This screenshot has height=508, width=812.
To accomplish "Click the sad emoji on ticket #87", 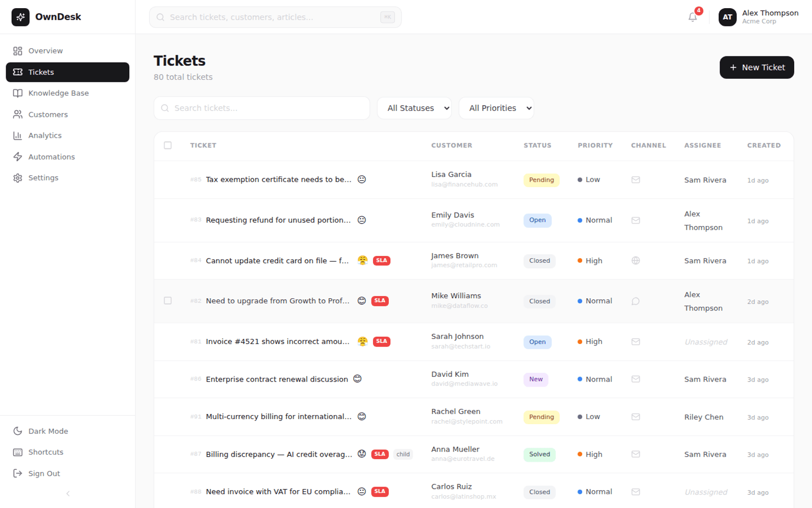I will pos(362,454).
